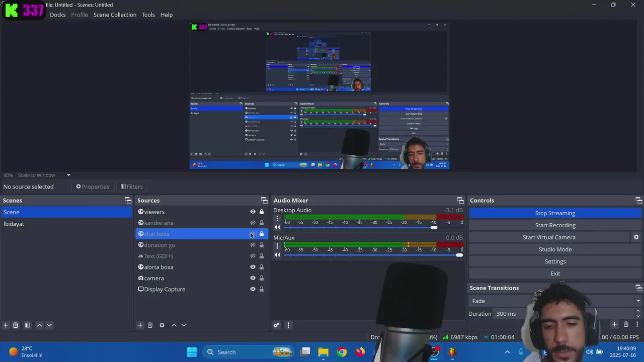Image resolution: width=644 pixels, height=362 pixels.
Task: Open the Docks menu
Action: [58, 15]
